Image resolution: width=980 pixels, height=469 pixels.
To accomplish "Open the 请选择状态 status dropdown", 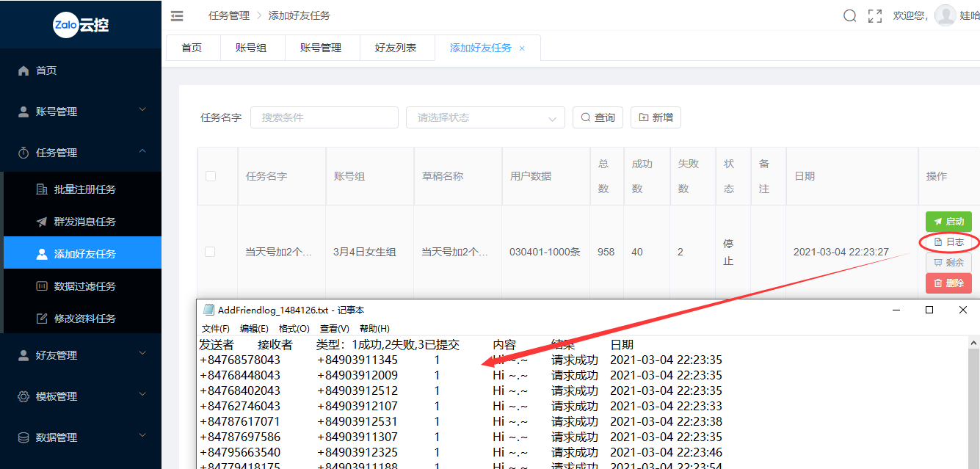I will tap(485, 117).
